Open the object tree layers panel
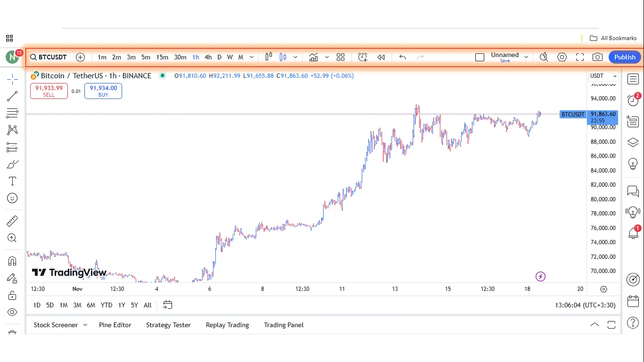Screen dimensions: 644x362 (x=633, y=142)
